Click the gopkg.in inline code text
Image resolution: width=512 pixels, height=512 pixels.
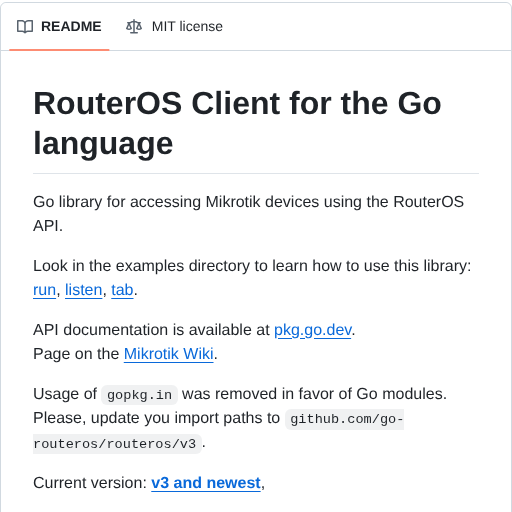(139, 395)
